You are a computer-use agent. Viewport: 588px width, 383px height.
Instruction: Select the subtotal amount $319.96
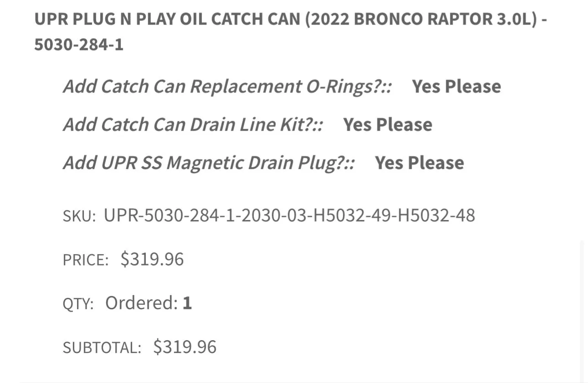point(185,347)
